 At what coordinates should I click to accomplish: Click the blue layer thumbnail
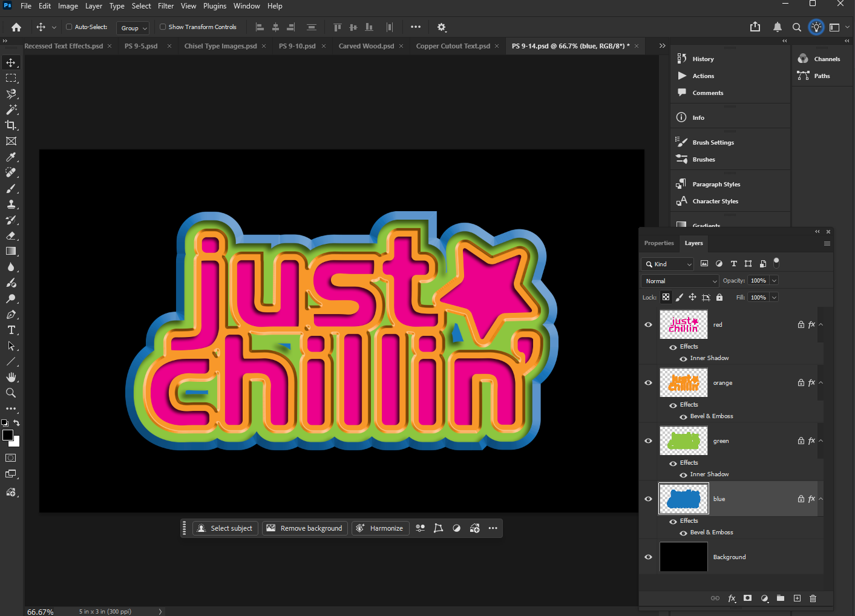click(x=683, y=498)
